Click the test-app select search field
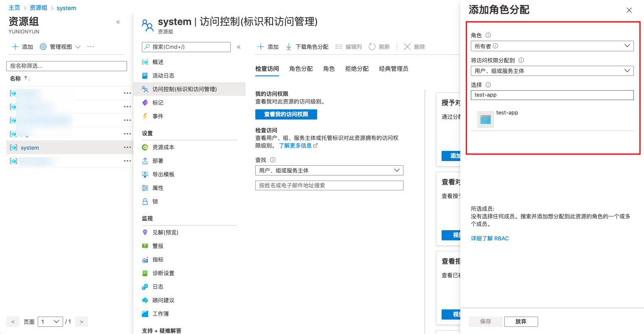Image resolution: width=644 pixels, height=334 pixels. tap(552, 95)
